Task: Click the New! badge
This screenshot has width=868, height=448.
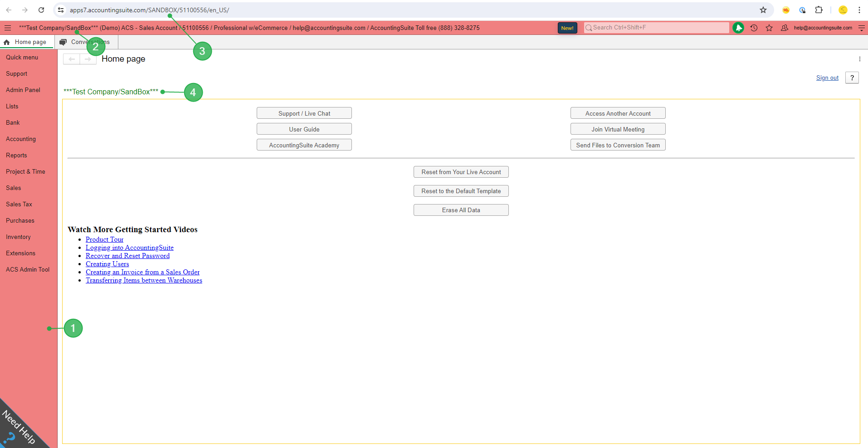Action: click(x=567, y=28)
